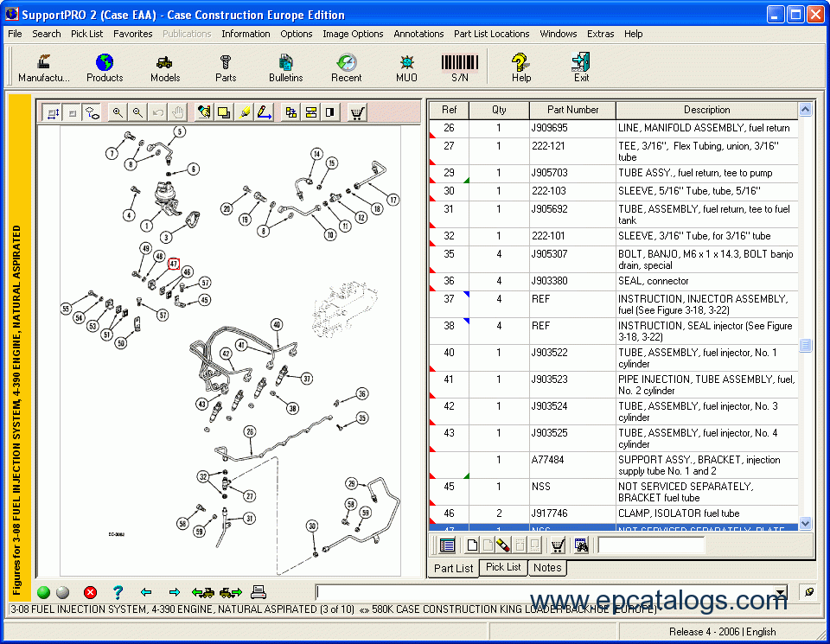Open the Favorites menu
The width and height of the screenshot is (830, 644).
coord(133,34)
